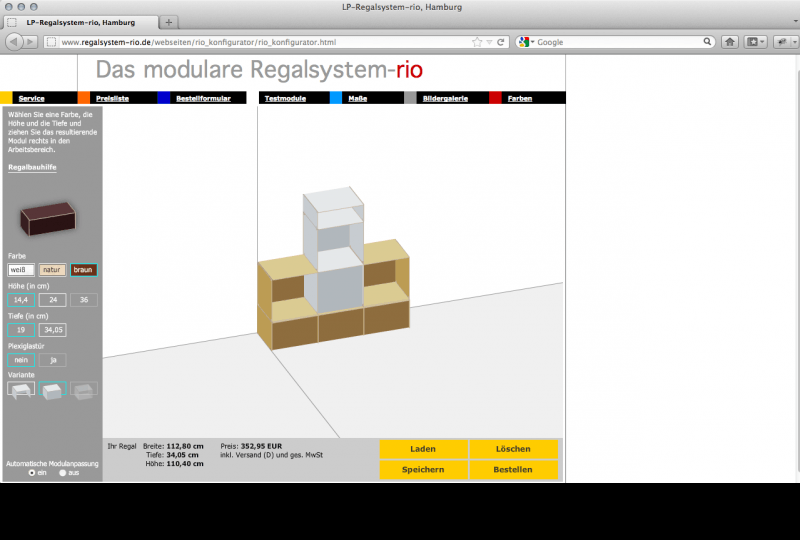
Task: Select ja for Plexiglastür
Action: click(53, 360)
